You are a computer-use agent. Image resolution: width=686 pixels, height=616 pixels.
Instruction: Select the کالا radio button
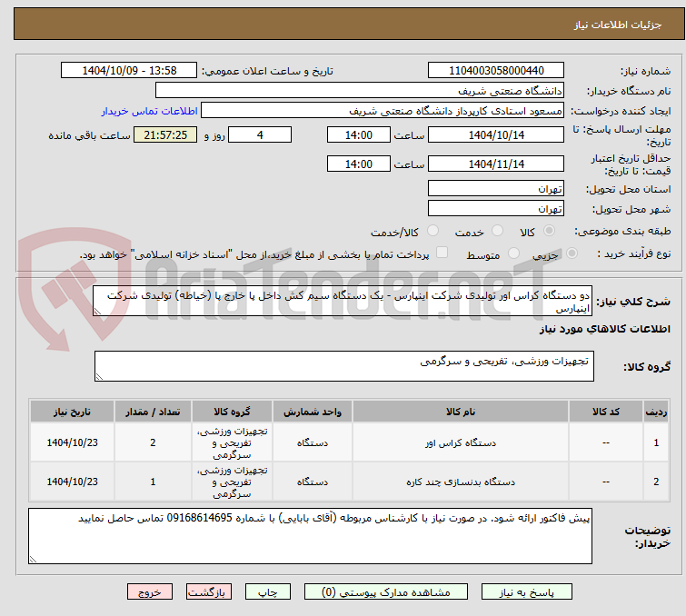[549, 231]
